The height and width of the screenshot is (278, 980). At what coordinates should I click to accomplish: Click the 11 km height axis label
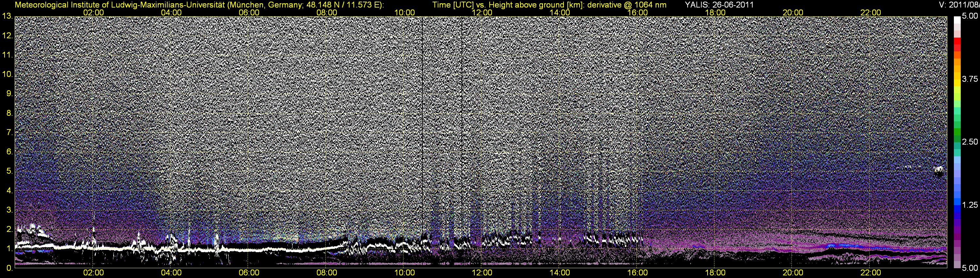[7, 55]
